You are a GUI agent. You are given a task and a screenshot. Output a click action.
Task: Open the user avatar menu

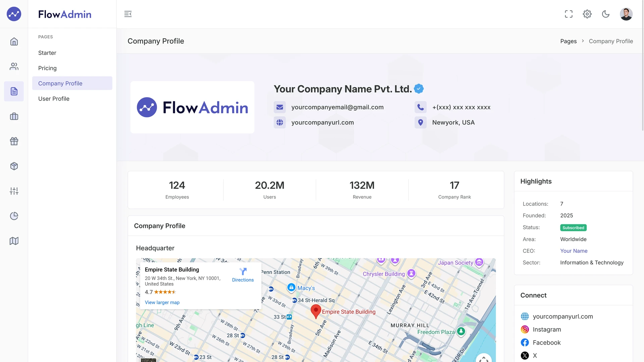coord(626,14)
